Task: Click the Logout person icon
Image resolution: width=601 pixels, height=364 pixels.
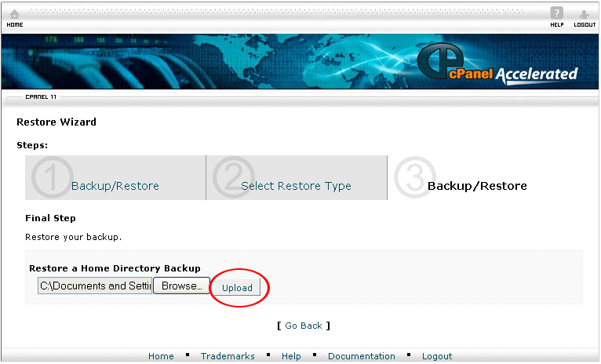Action: tap(585, 15)
